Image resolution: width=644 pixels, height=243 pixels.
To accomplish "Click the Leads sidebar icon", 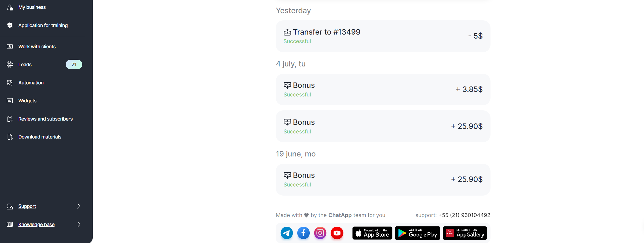I will [10, 64].
